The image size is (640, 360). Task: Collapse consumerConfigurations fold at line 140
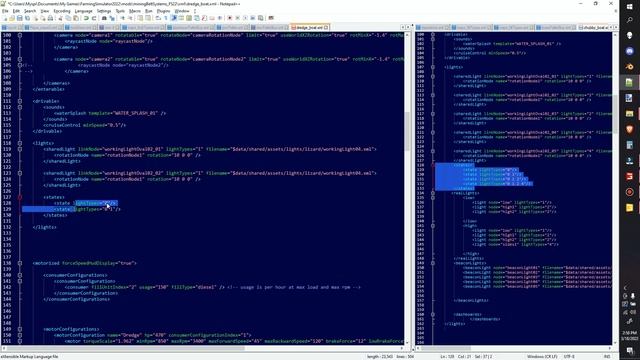pos(20,275)
